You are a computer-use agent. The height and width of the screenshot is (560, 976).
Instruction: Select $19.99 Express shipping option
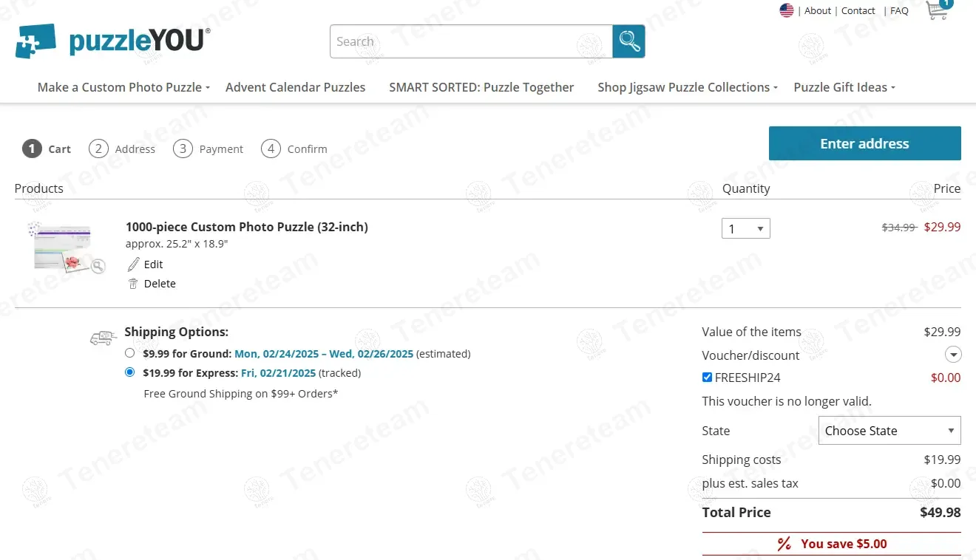pos(130,372)
